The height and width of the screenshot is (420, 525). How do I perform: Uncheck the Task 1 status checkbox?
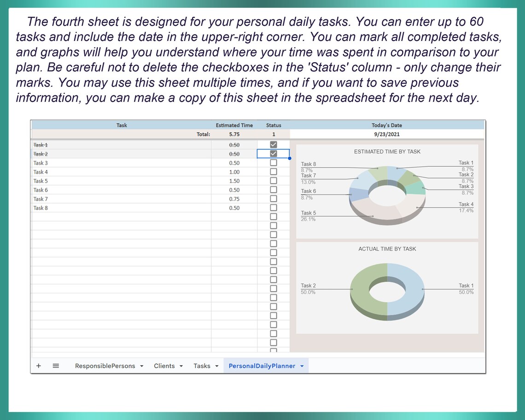[x=274, y=144]
